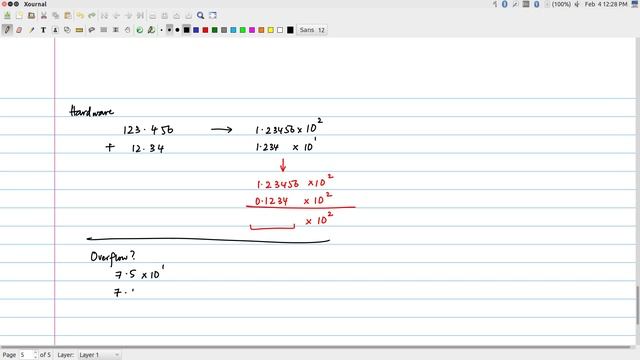Open Set Zoom with the magnifier icon
This screenshot has height=360, width=640.
[x=200, y=16]
